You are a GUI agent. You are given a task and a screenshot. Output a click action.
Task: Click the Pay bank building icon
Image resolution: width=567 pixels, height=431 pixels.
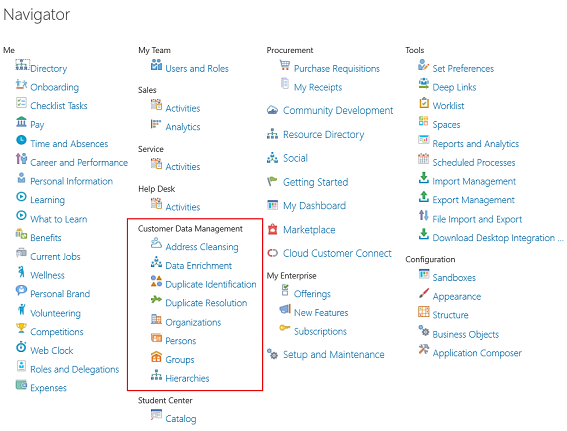point(21,121)
